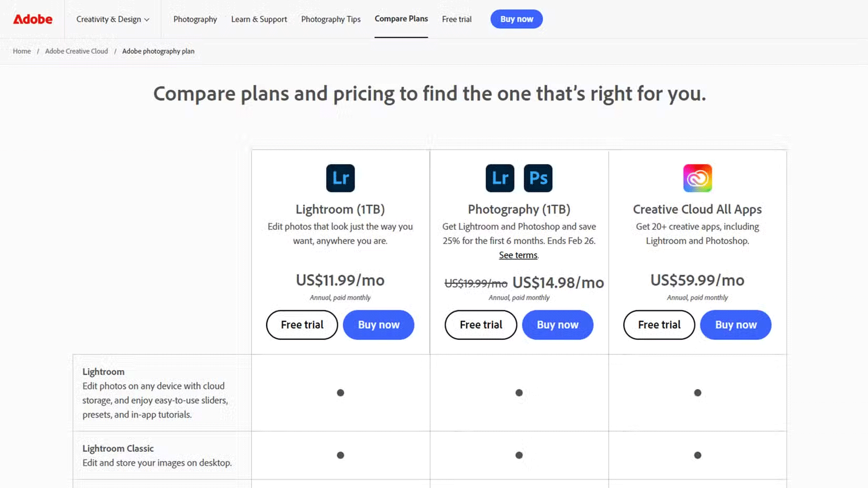Open the Photography nav item
The image size is (868, 488).
pyautogui.click(x=195, y=19)
